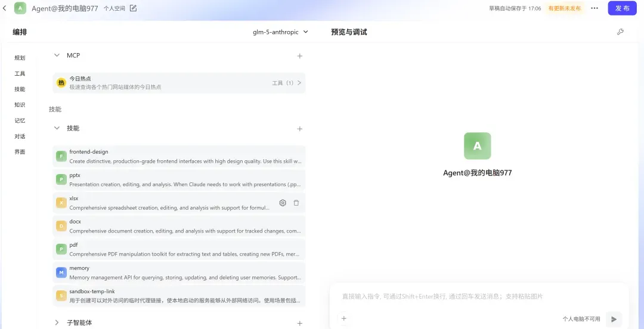Click the 个人空间 label
The height and width of the screenshot is (329, 644).
click(x=114, y=8)
